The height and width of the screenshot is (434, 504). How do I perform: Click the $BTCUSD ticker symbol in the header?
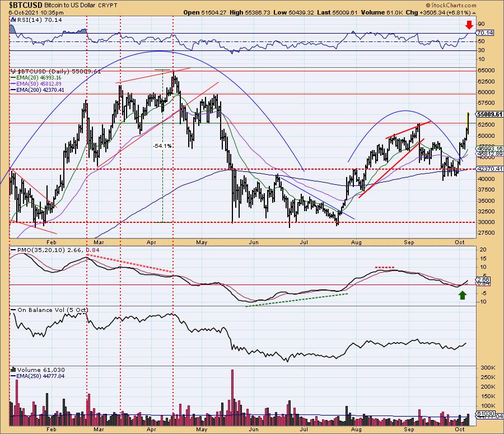(26, 5)
